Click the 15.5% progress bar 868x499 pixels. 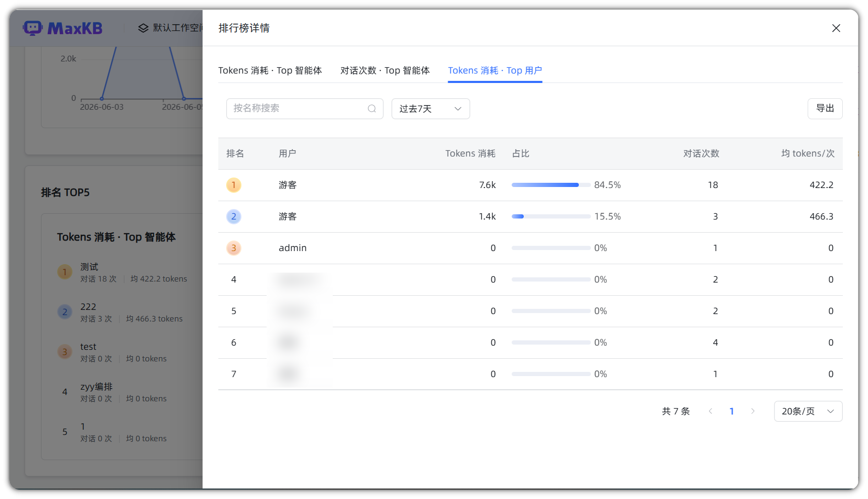[551, 216]
